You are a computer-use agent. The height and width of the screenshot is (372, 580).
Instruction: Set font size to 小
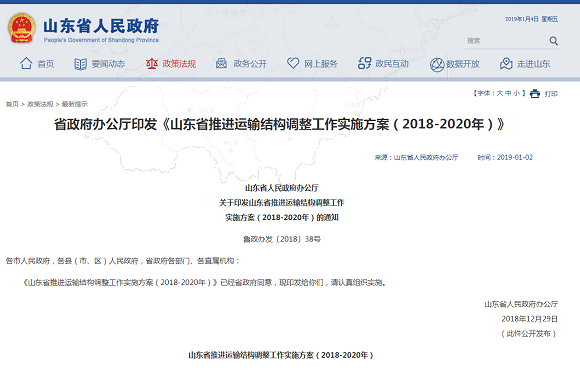(517, 93)
